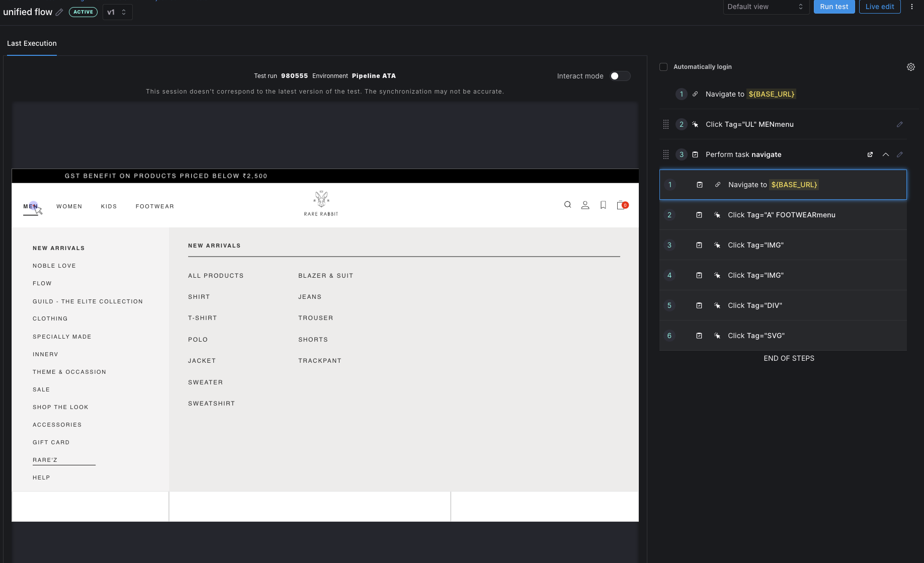Open the shopping cart icon showing zero items
The image size is (924, 563).
(x=621, y=205)
